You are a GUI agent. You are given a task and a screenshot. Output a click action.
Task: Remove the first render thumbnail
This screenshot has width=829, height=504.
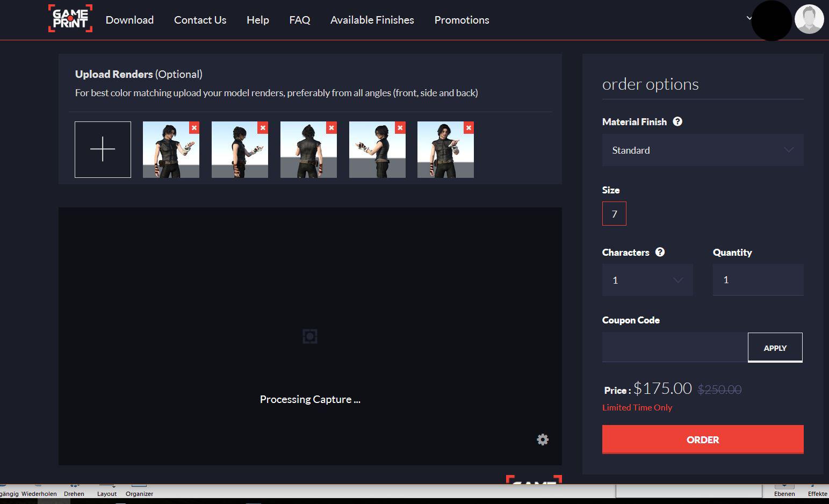(194, 127)
